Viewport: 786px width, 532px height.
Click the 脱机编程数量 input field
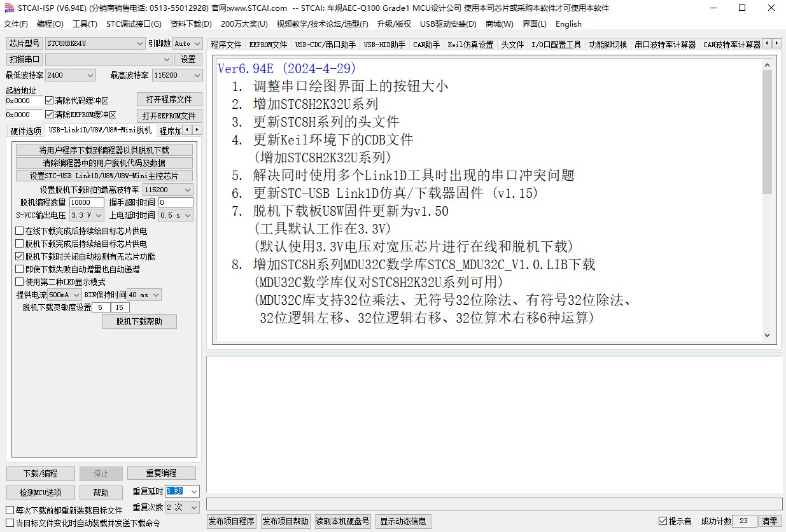pyautogui.click(x=87, y=202)
